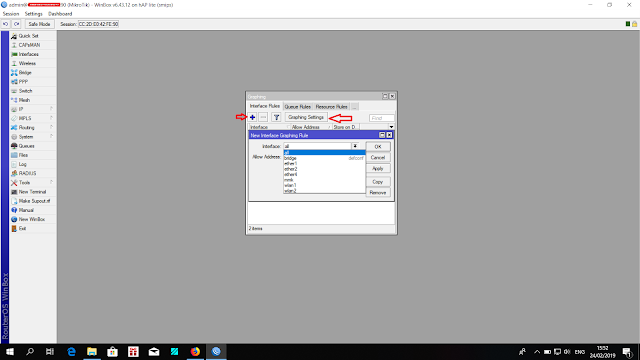Viewport: 640px width, 360px height.
Task: Open the Settings menu
Action: [33, 14]
